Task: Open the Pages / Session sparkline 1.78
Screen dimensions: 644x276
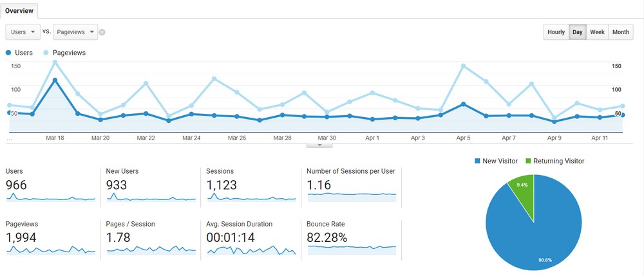Action: [x=151, y=250]
